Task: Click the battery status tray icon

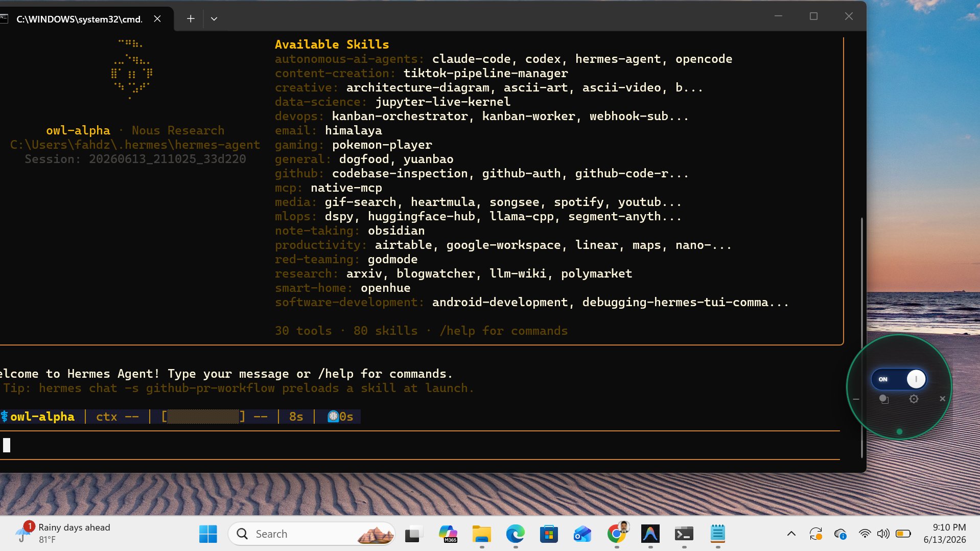Action: tap(903, 534)
